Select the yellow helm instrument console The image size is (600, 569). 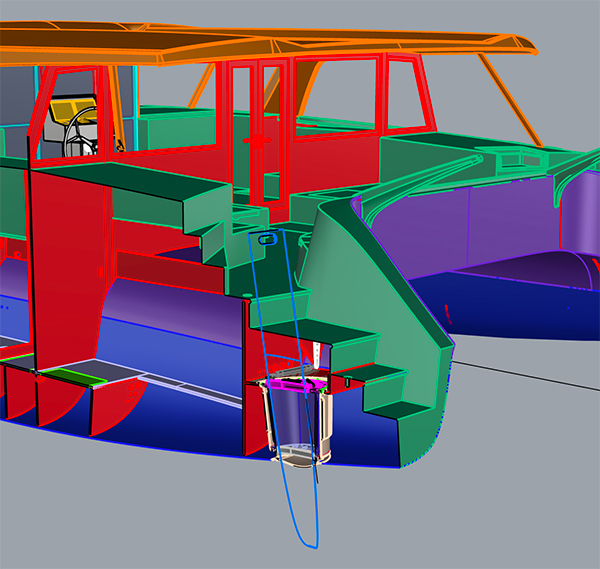point(73,109)
